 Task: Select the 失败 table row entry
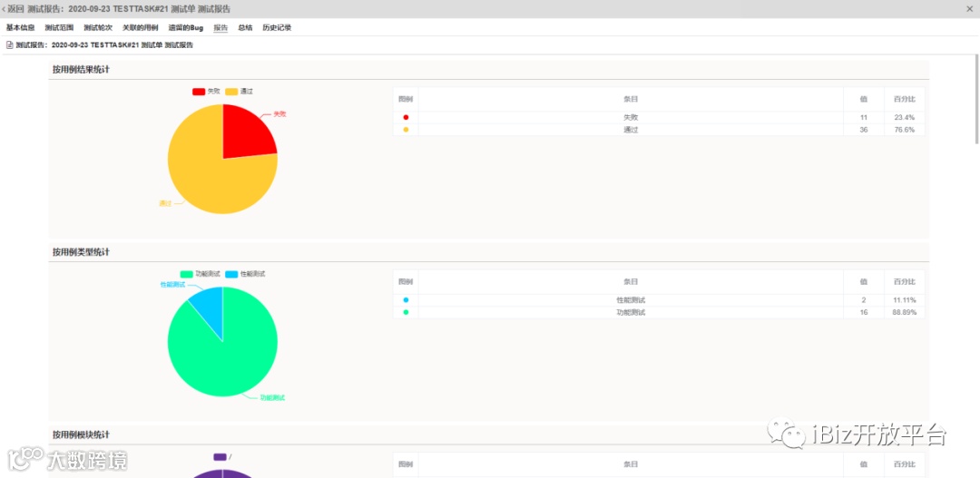pos(631,118)
